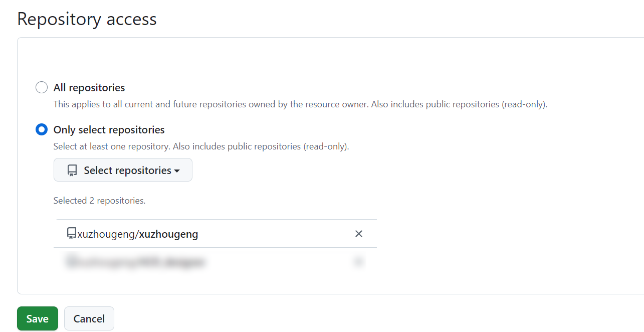Screen dimensions: 644x332
Task: Select the All repositories radio button
Action: (42, 88)
